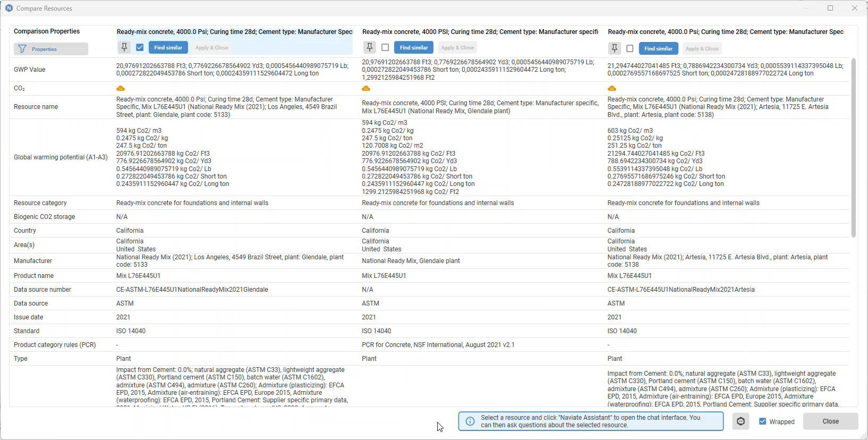Open the Properties filter button
868x440 pixels.
point(51,49)
